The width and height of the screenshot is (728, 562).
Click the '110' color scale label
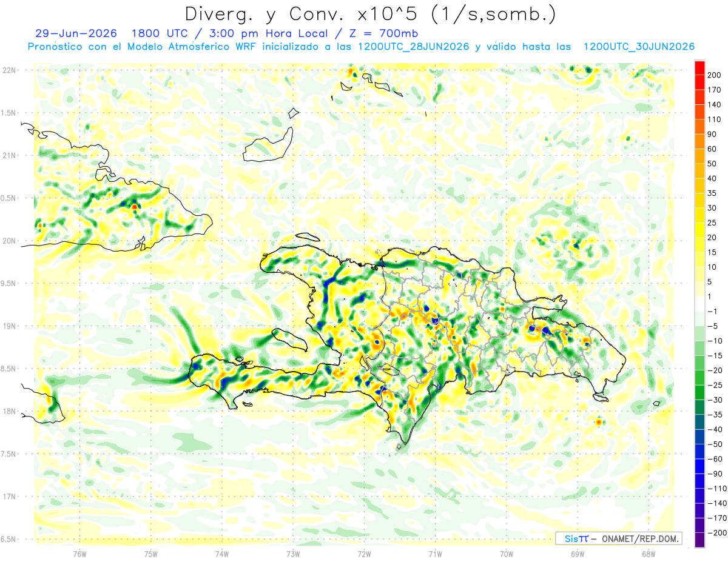pos(715,119)
